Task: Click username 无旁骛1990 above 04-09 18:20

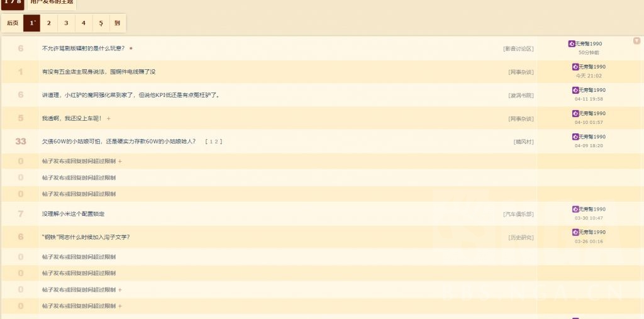Action: 592,137
